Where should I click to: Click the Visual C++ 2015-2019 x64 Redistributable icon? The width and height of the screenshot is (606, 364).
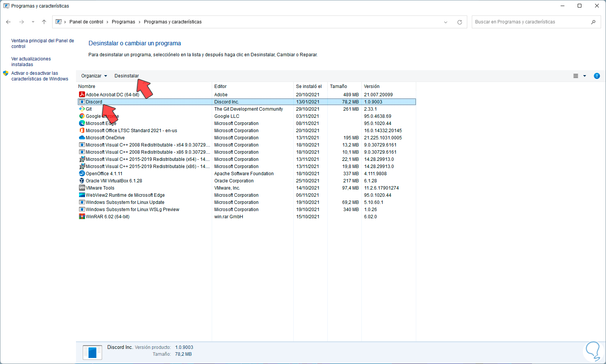click(x=82, y=159)
